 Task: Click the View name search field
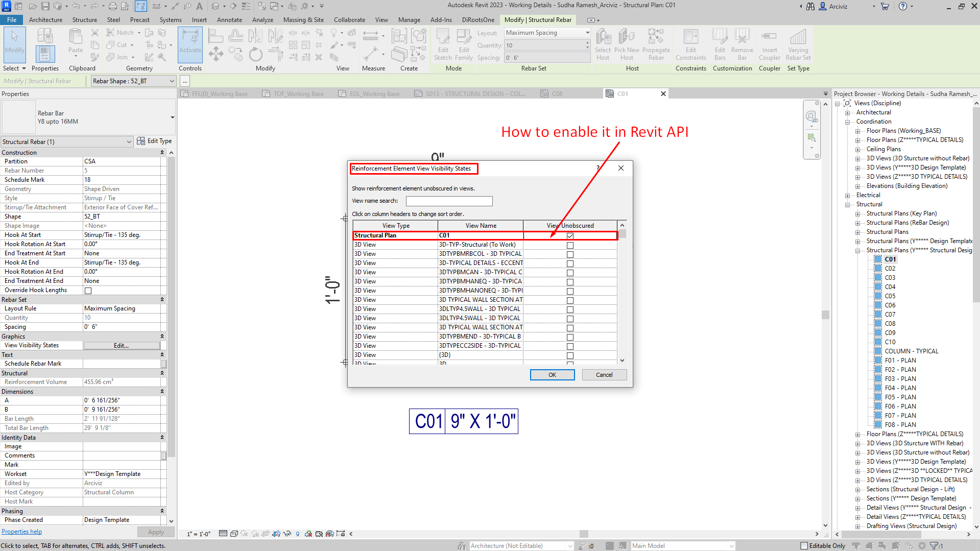pos(449,201)
